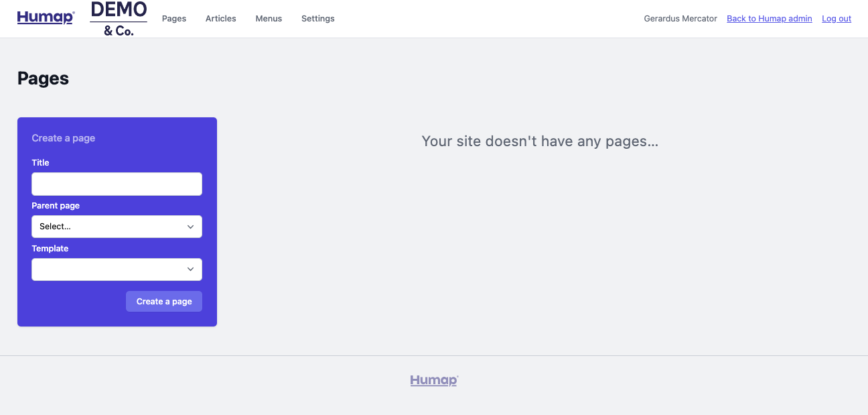Click the DEMO & Co. site logo
The width and height of the screenshot is (868, 415).
(x=119, y=18)
